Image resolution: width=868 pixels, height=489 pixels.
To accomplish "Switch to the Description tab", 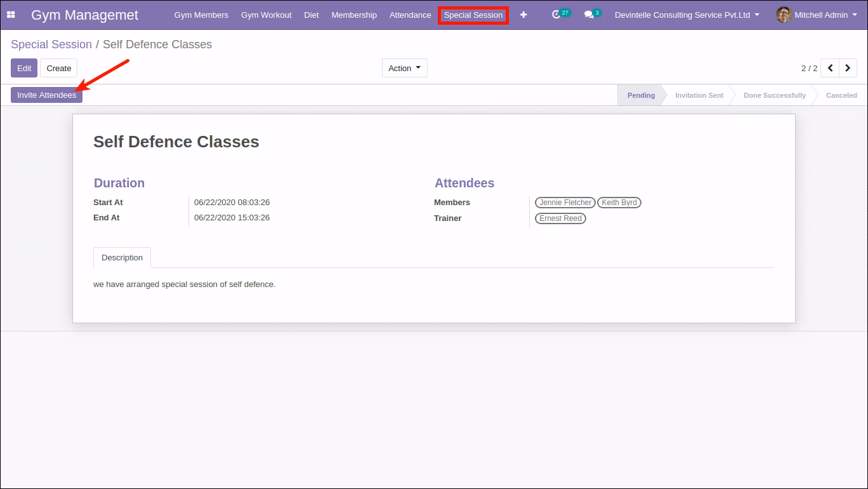I will point(122,257).
